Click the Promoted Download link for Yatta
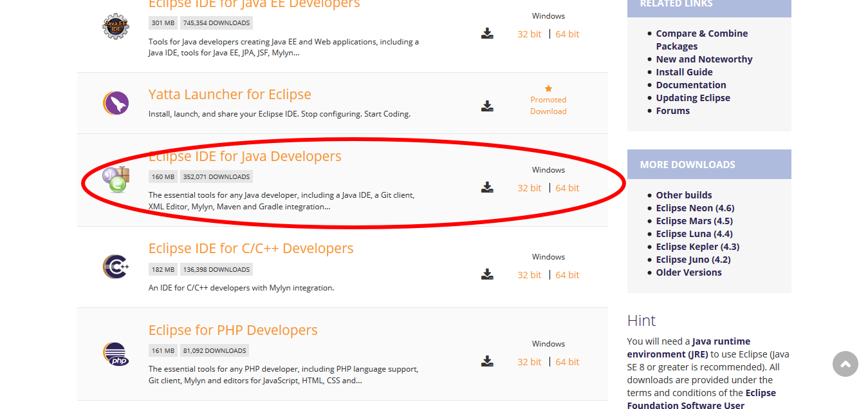The width and height of the screenshot is (868, 409). pos(548,106)
